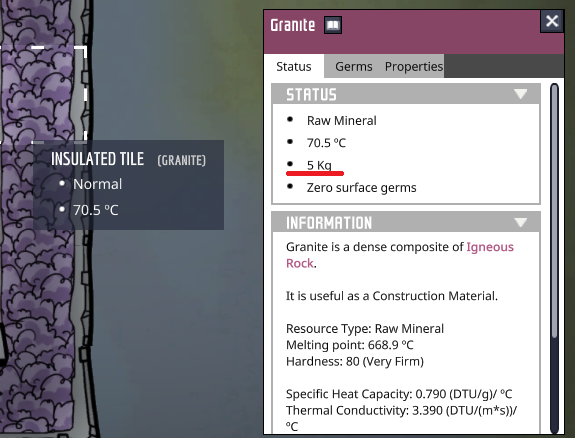Click the Melting point info line
575x438 pixels.
[x=349, y=345]
